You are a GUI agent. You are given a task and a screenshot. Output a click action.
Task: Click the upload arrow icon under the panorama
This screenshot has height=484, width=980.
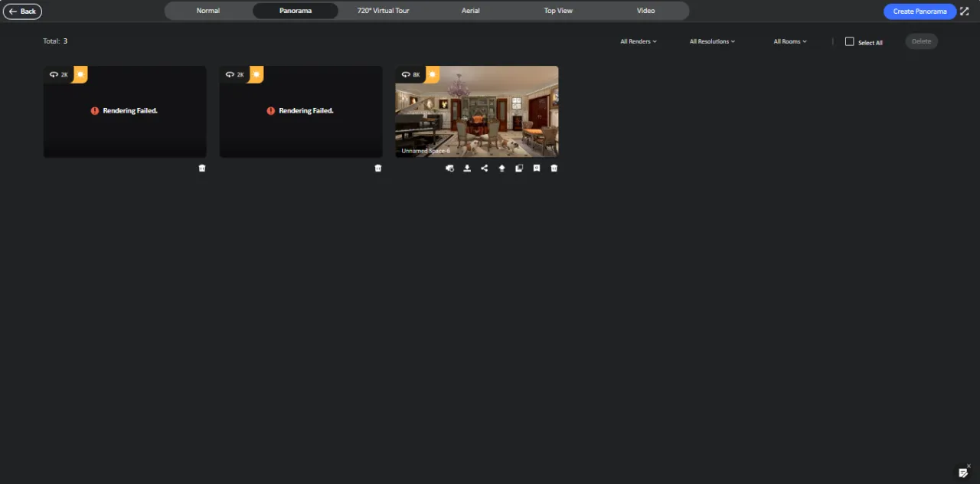click(x=501, y=168)
